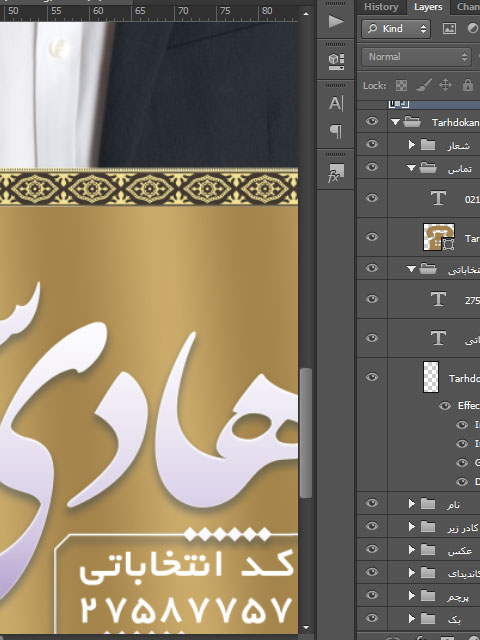Hide the 021 text layer
Screen dimensions: 480x640
[x=372, y=198]
